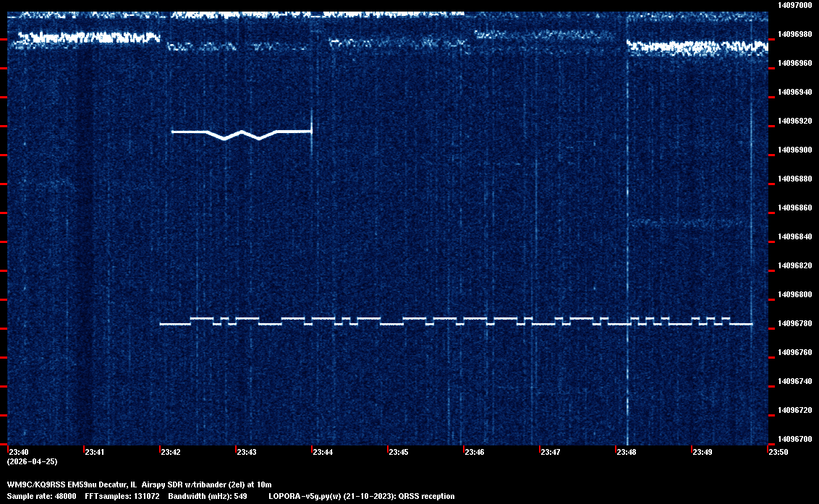Click the 23:50 time axis label

click(778, 453)
